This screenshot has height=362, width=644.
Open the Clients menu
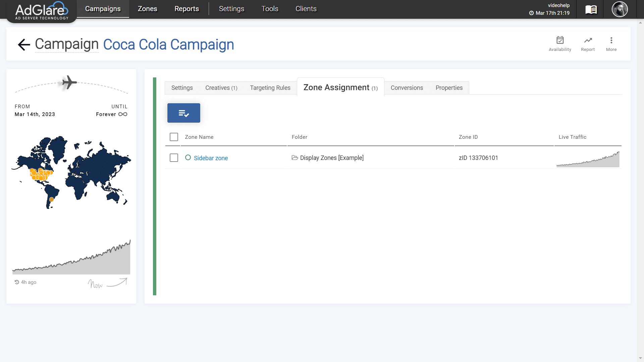tap(306, 9)
